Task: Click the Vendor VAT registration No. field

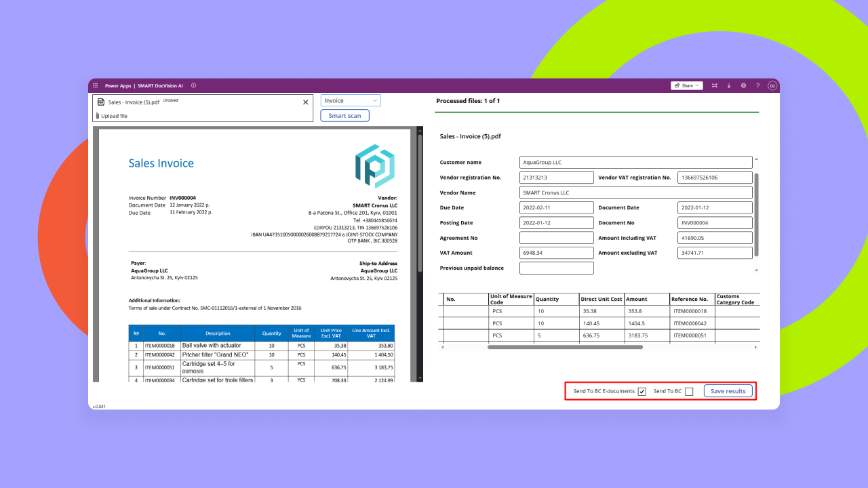Action: tap(715, 178)
